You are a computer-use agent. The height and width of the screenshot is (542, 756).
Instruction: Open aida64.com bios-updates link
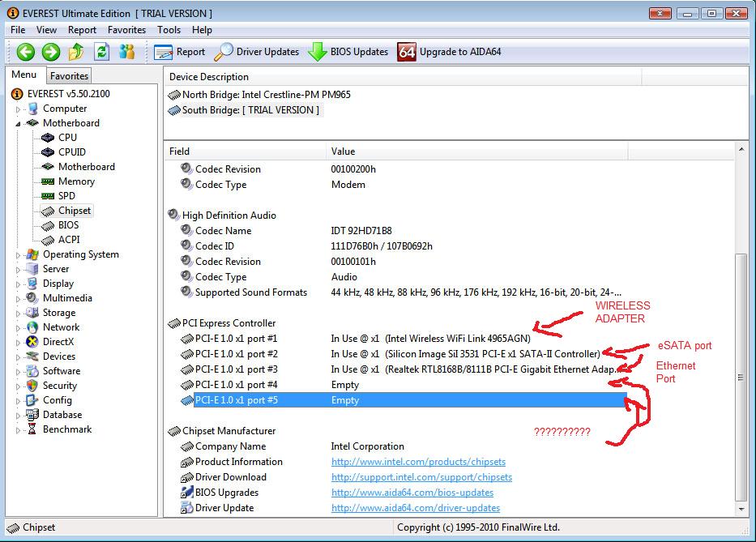tap(412, 493)
